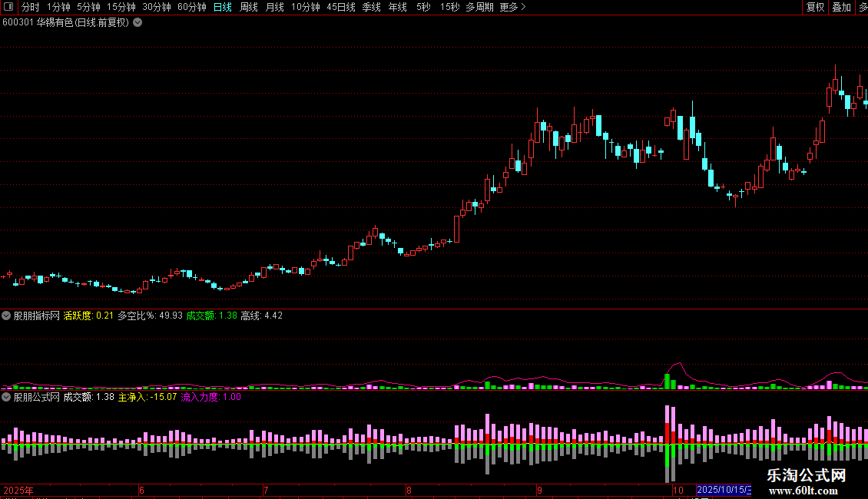The height and width of the screenshot is (499, 868).
Task: Switch to 季线 quarterly chart
Action: pyautogui.click(x=372, y=7)
